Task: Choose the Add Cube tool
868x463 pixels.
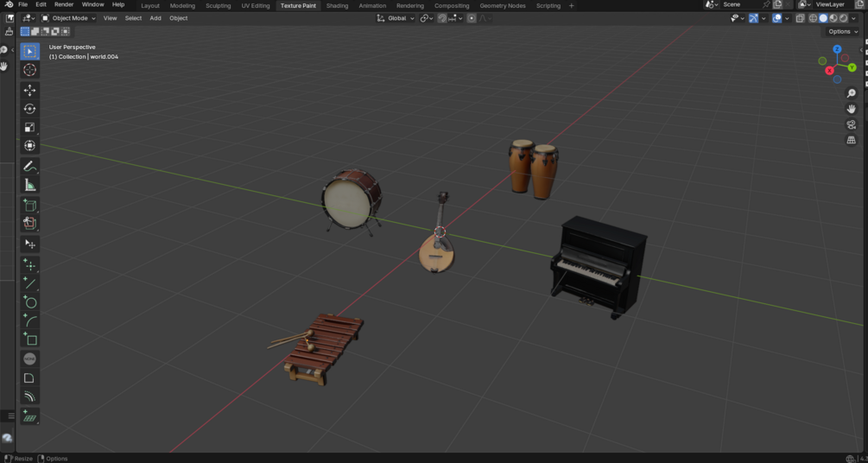Action: (30, 206)
